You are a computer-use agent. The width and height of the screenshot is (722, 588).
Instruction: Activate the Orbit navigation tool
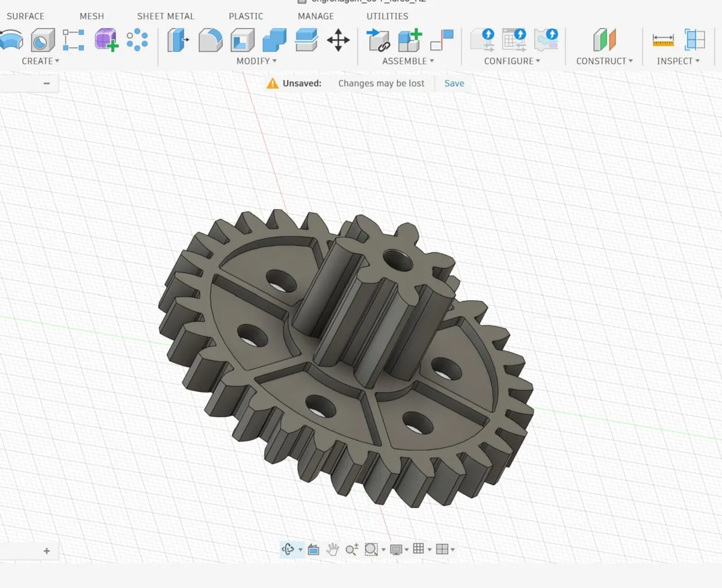point(288,549)
